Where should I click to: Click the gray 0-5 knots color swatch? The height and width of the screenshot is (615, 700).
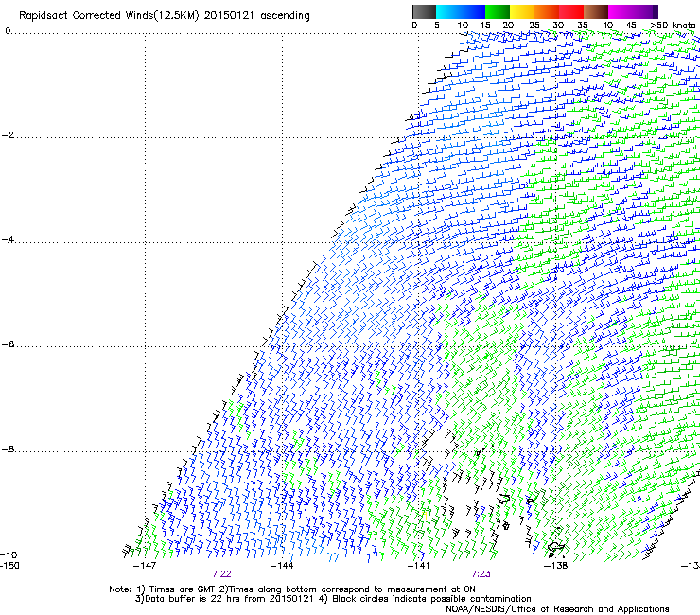coord(424,11)
